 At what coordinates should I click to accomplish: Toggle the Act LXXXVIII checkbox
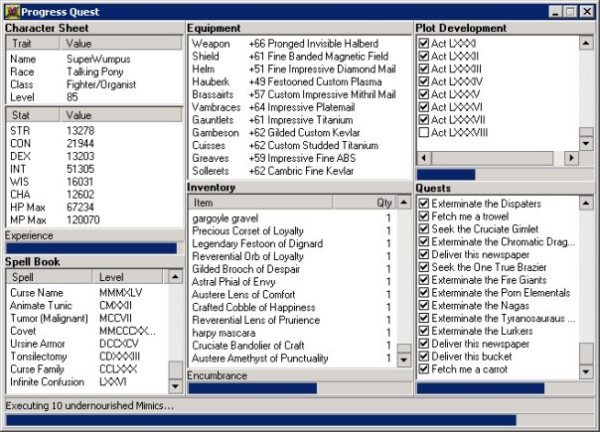tap(424, 133)
